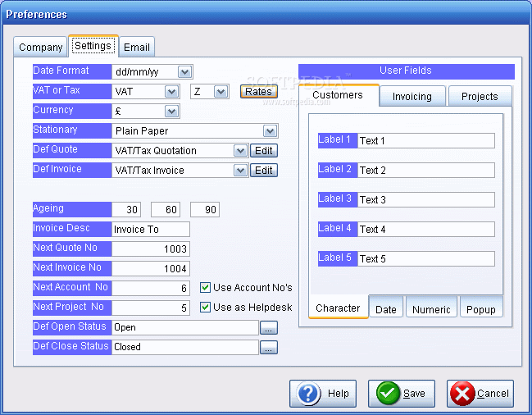Screen dimensions: 532x415
Task: Click the Date Format label
Action: coord(72,71)
